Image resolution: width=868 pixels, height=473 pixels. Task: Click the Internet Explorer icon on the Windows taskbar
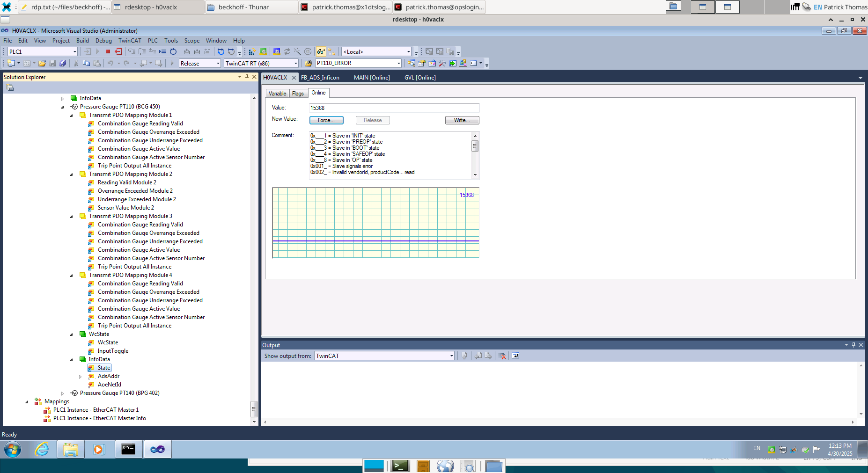point(42,450)
